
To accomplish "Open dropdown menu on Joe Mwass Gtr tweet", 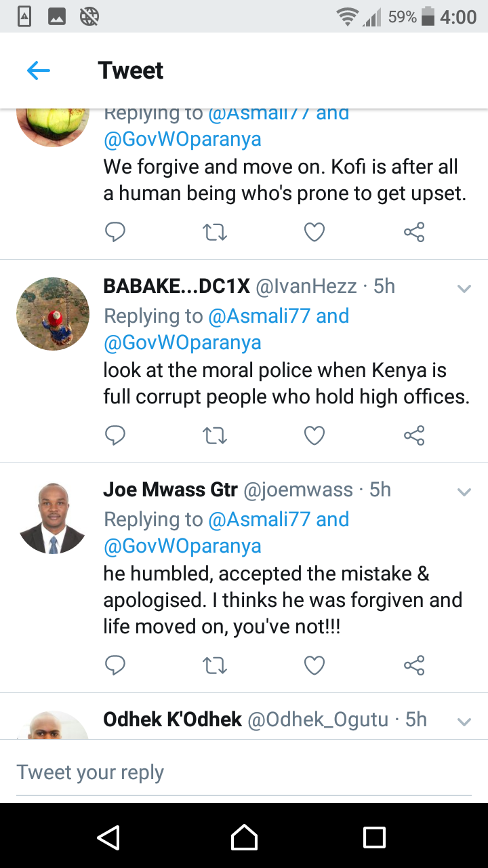I will 464,492.
